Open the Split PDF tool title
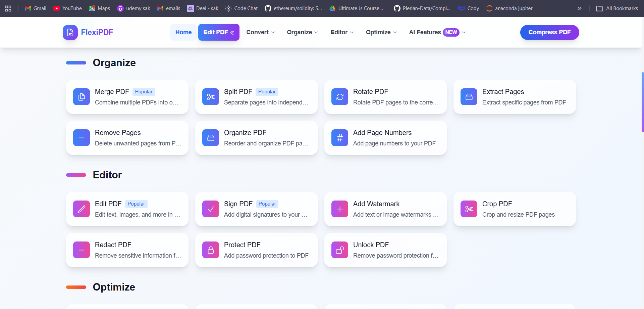This screenshot has height=309, width=644. coord(238,92)
